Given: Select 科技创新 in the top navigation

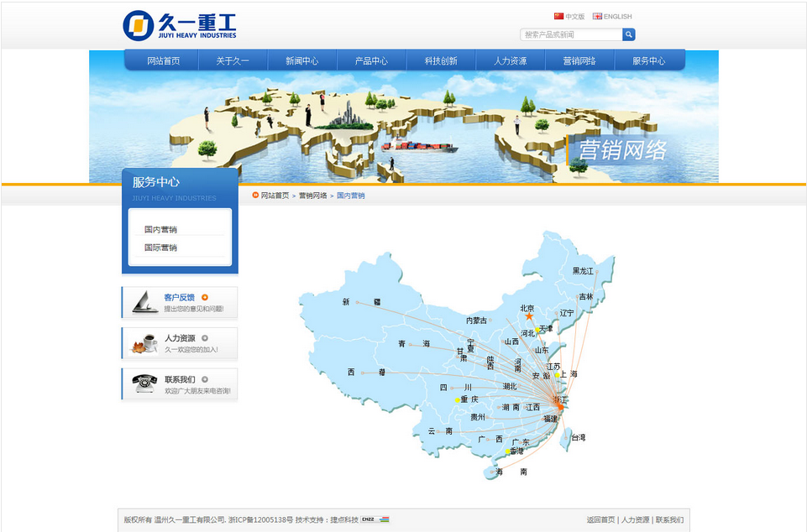Looking at the screenshot, I should point(441,61).
